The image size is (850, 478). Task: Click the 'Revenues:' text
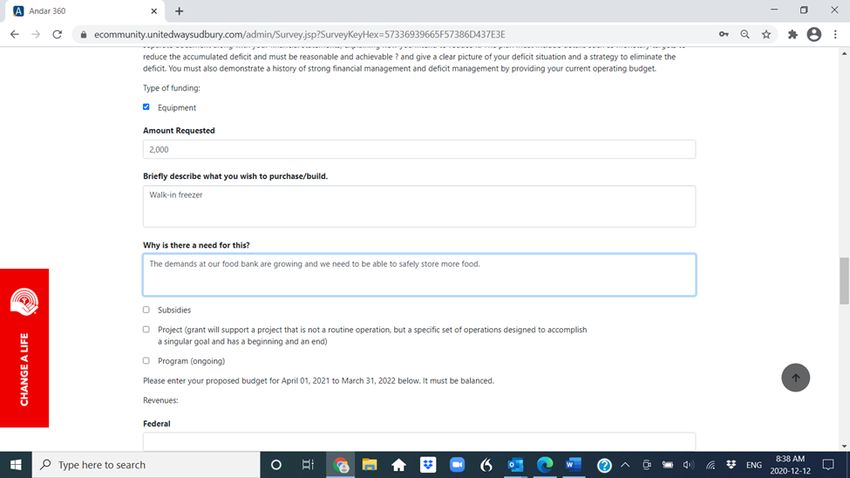160,400
